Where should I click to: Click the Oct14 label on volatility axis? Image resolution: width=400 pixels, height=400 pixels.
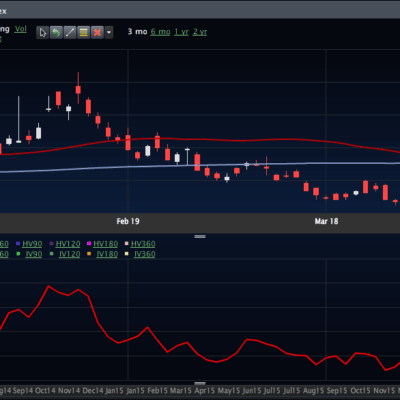(x=45, y=391)
